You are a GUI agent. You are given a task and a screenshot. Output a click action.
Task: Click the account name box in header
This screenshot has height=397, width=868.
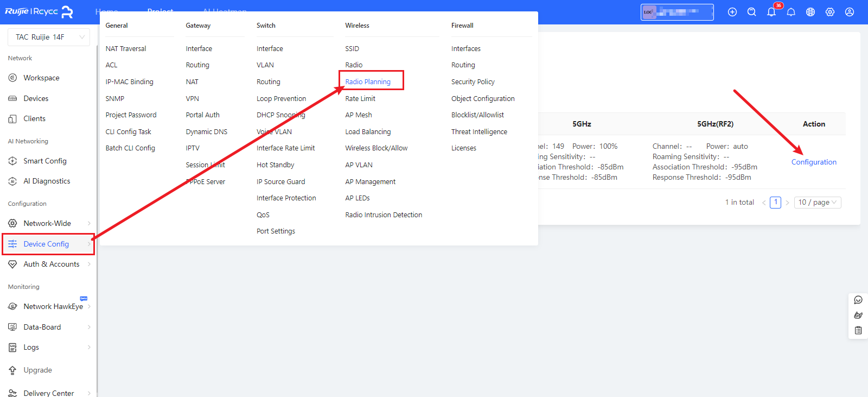tap(677, 12)
